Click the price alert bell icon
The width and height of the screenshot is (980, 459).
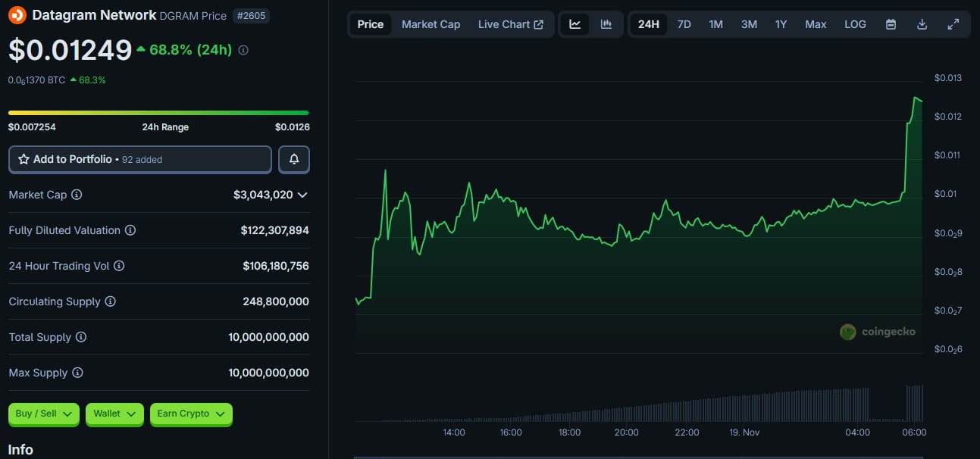pyautogui.click(x=294, y=160)
